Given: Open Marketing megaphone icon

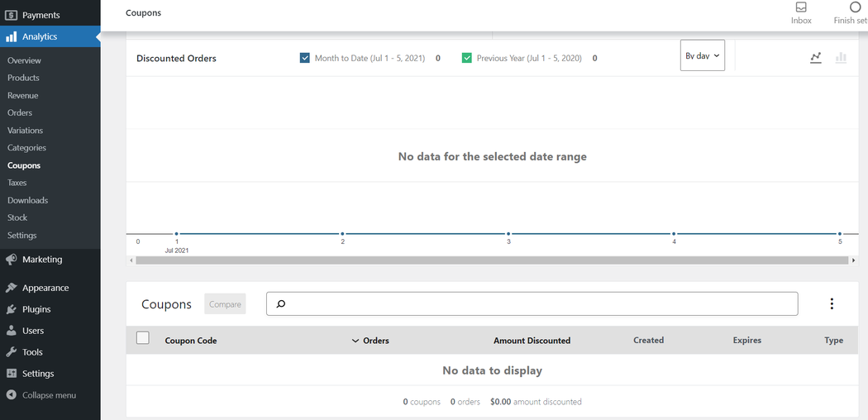Looking at the screenshot, I should [x=11, y=260].
